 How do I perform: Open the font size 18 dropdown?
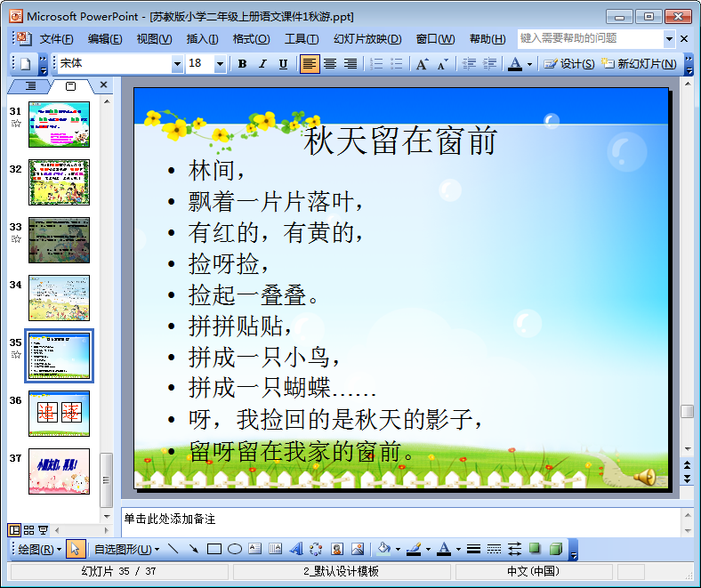coord(220,64)
